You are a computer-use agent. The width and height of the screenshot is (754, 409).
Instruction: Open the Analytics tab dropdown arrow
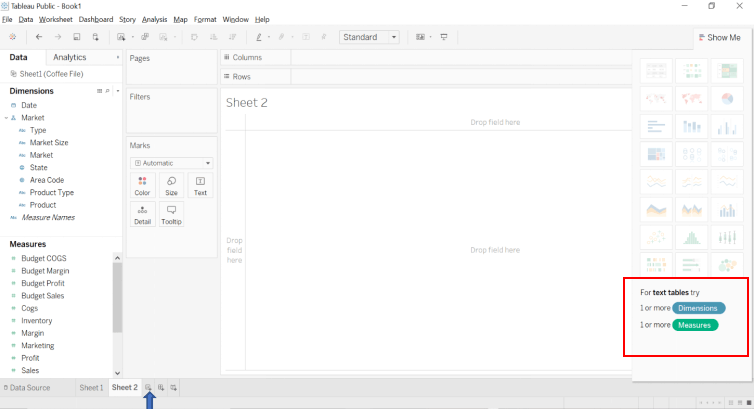click(x=118, y=57)
